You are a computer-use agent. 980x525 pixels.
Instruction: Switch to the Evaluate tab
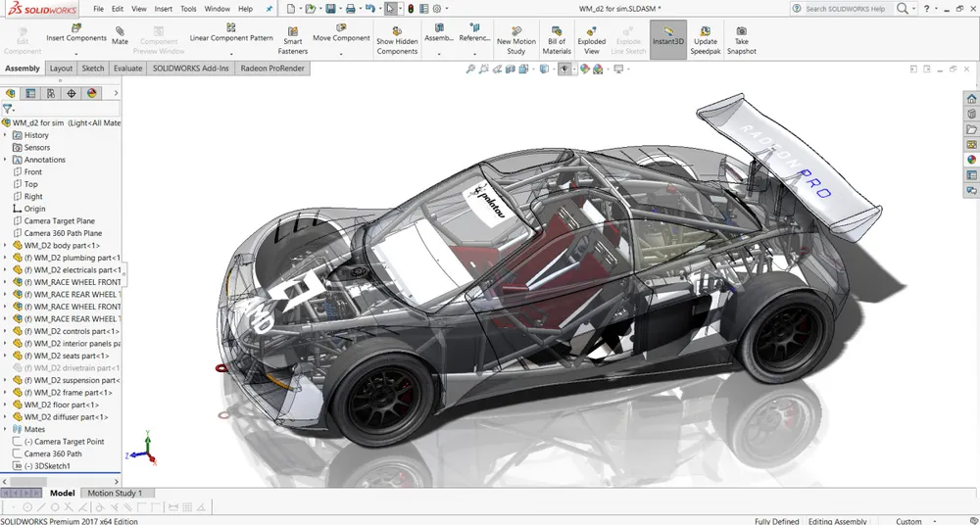click(x=127, y=69)
